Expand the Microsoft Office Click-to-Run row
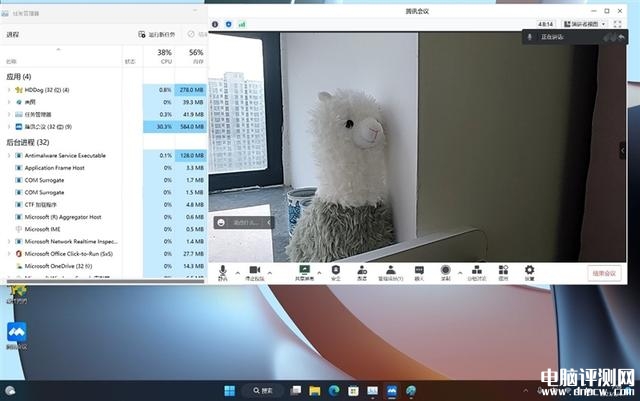 [x=9, y=254]
